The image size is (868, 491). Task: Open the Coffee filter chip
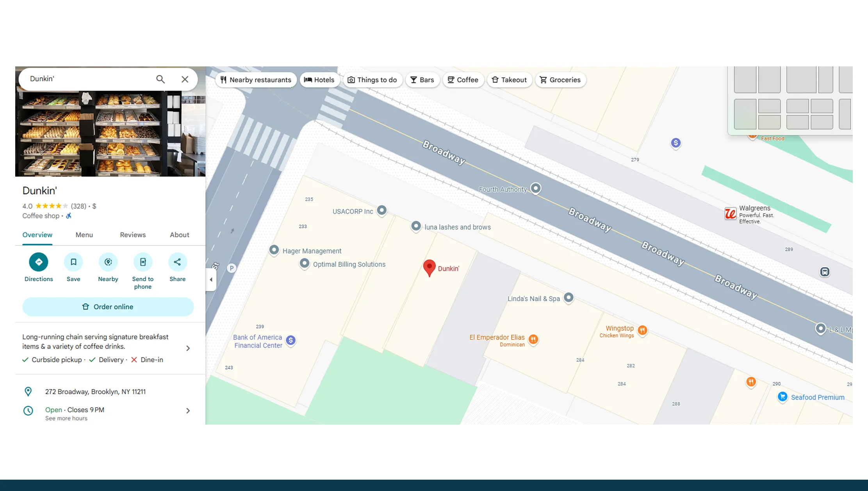click(463, 80)
